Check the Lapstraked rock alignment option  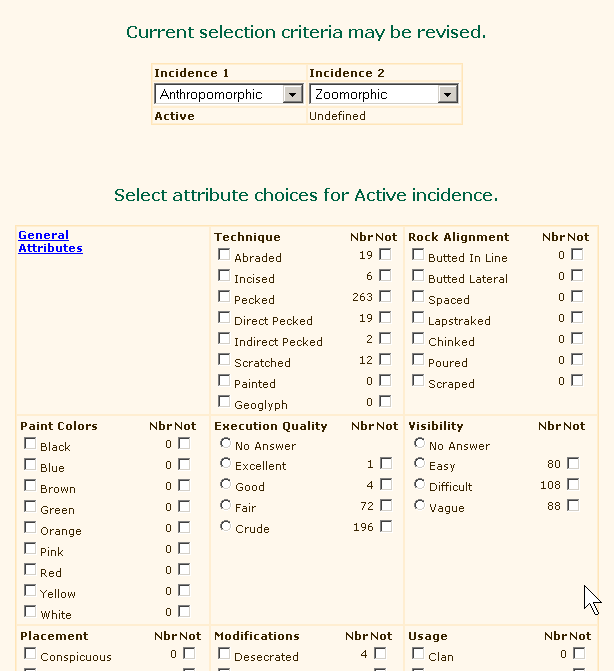click(x=418, y=318)
